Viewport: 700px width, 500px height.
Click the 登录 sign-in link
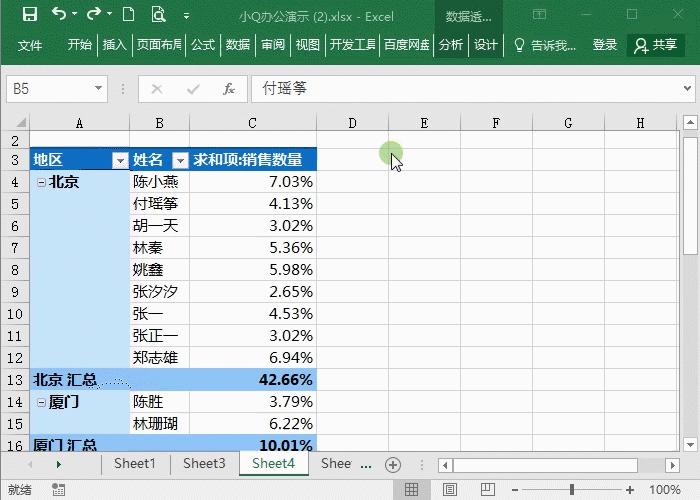(604, 45)
